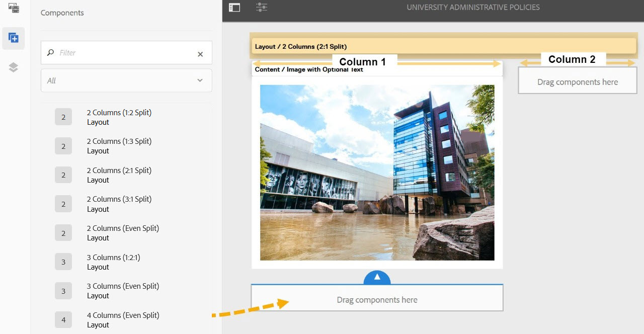This screenshot has height=334, width=644.
Task: Click the icon beside 2 Columns (1:3 Split)
Action: click(63, 146)
